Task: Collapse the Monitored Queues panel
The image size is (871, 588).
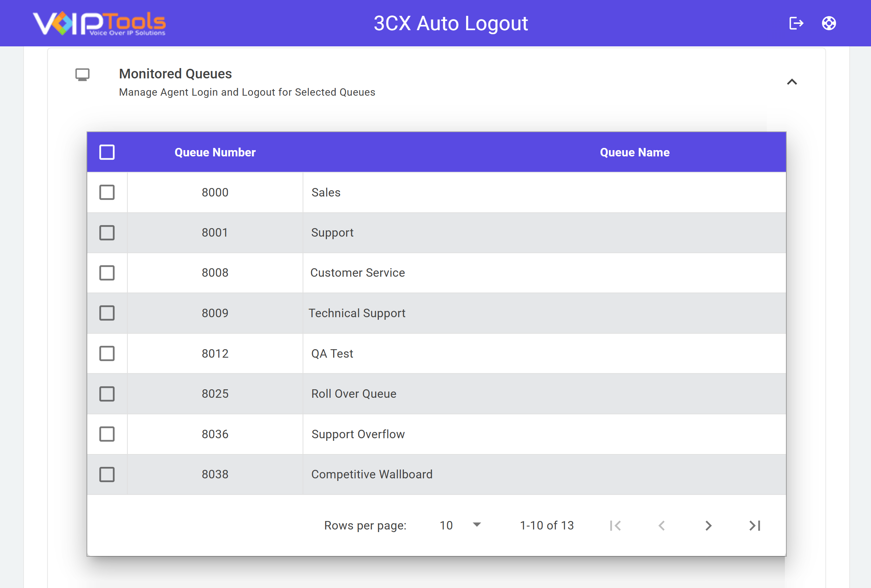Action: (792, 82)
